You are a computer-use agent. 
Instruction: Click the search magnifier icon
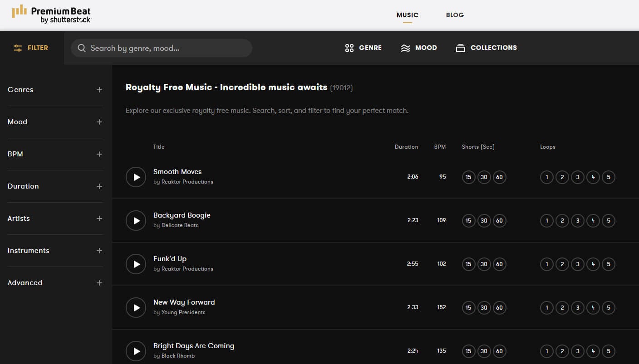[x=82, y=48]
